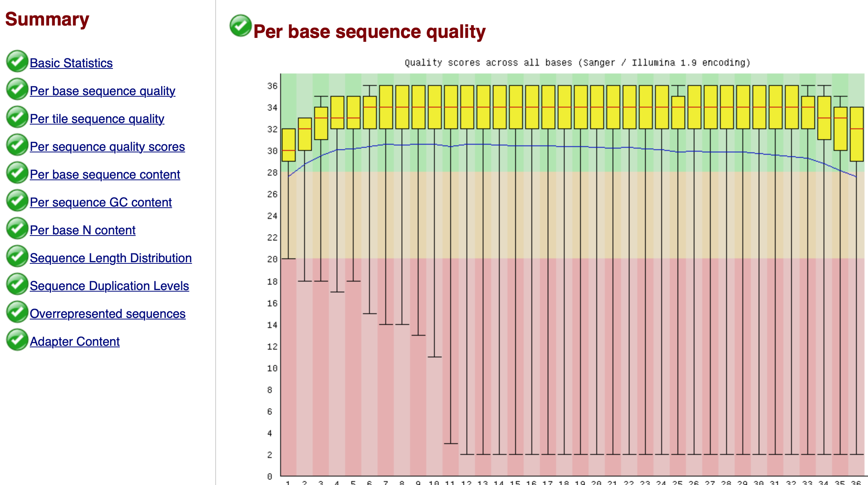Open the Per base sequence quality section
The height and width of the screenshot is (485, 868).
[x=102, y=91]
